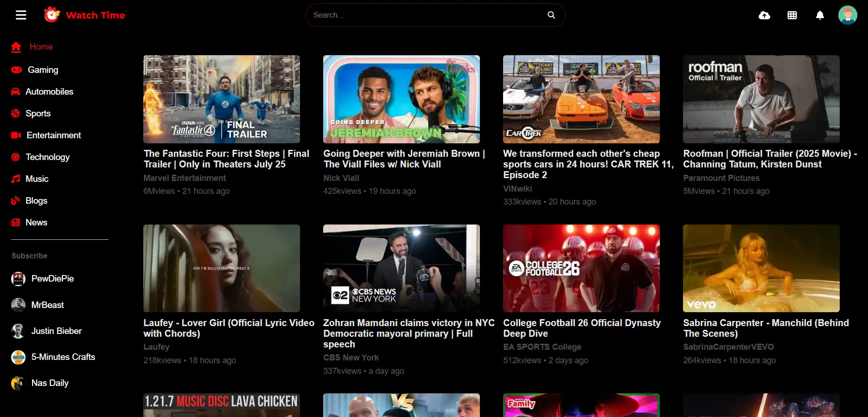Click the search magnifier icon
The image size is (868, 417).
pos(551,15)
